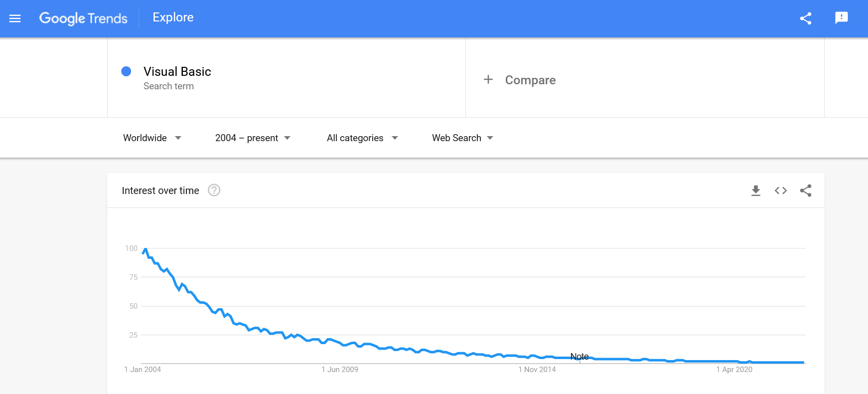Open the Interest over time help icon

[x=214, y=191]
